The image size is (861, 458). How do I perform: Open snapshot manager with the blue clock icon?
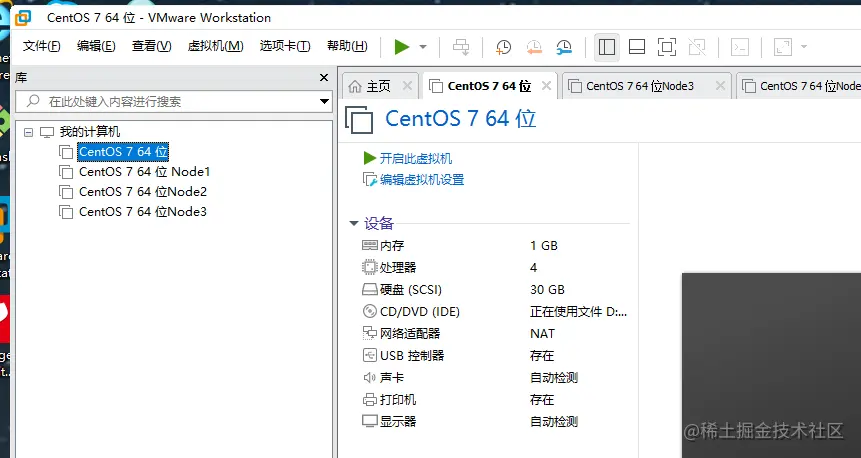564,47
